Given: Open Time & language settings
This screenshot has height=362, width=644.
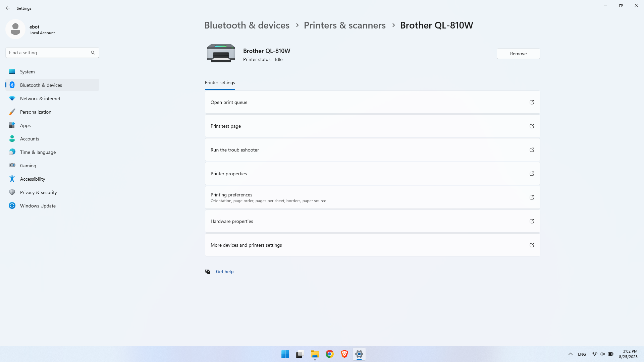Looking at the screenshot, I should coord(52,152).
